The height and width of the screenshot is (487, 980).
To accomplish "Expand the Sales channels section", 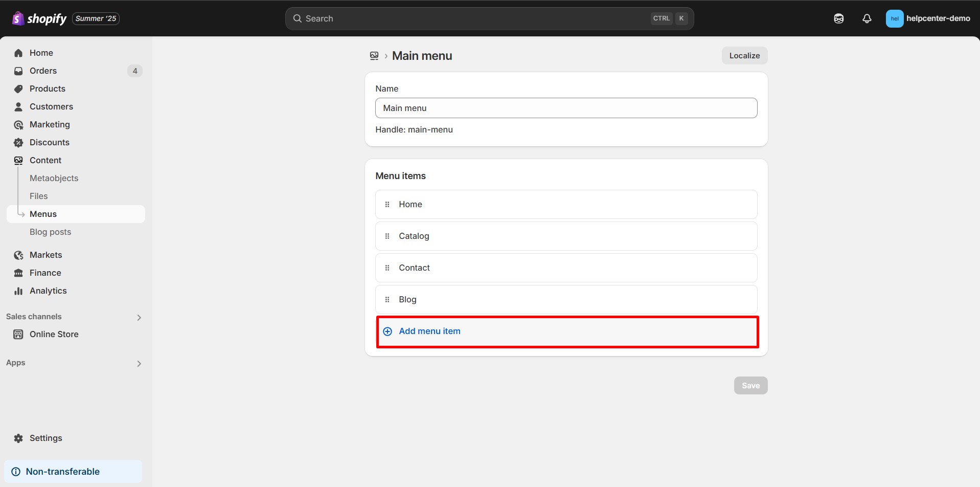I will pyautogui.click(x=139, y=317).
